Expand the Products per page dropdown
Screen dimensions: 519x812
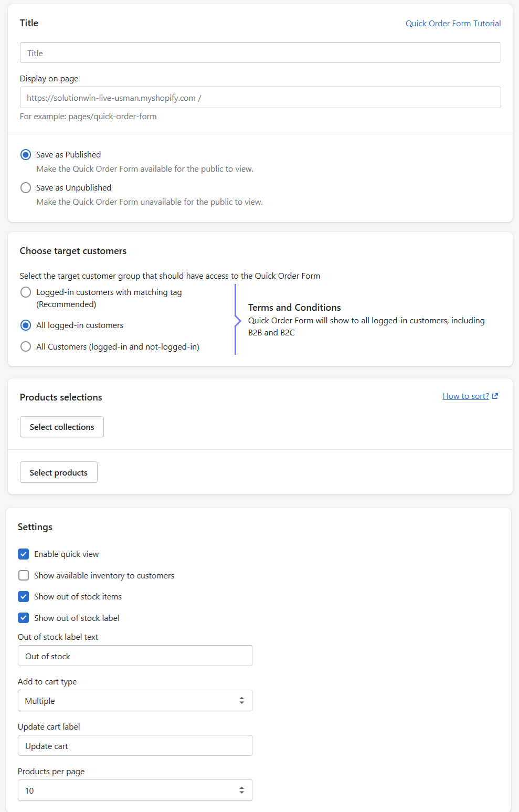click(135, 790)
